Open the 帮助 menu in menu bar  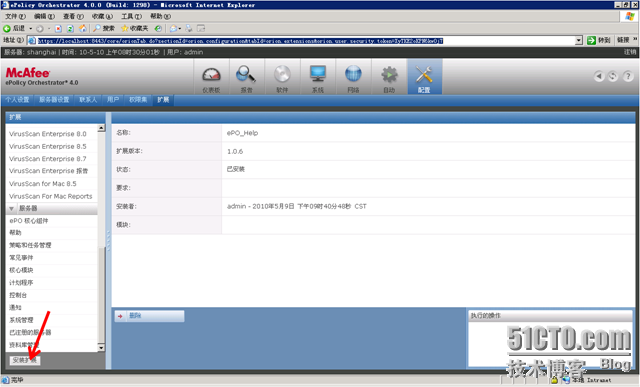point(160,16)
